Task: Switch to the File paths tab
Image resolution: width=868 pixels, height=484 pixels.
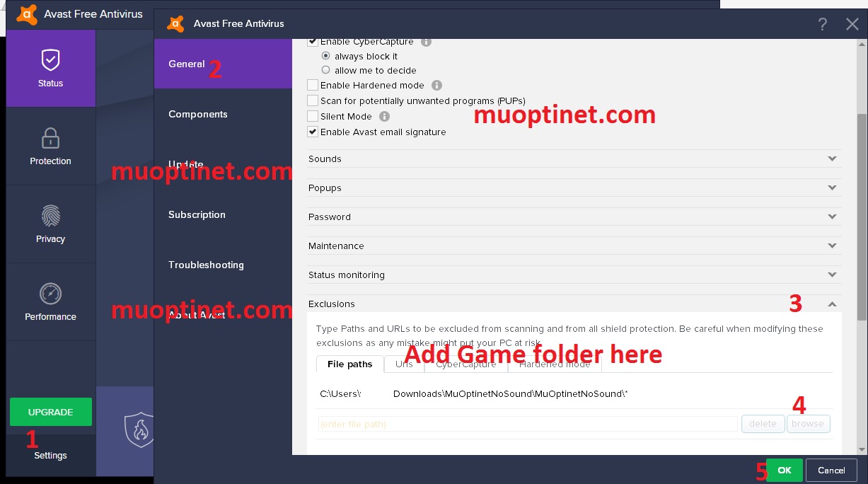Action: pyautogui.click(x=349, y=364)
